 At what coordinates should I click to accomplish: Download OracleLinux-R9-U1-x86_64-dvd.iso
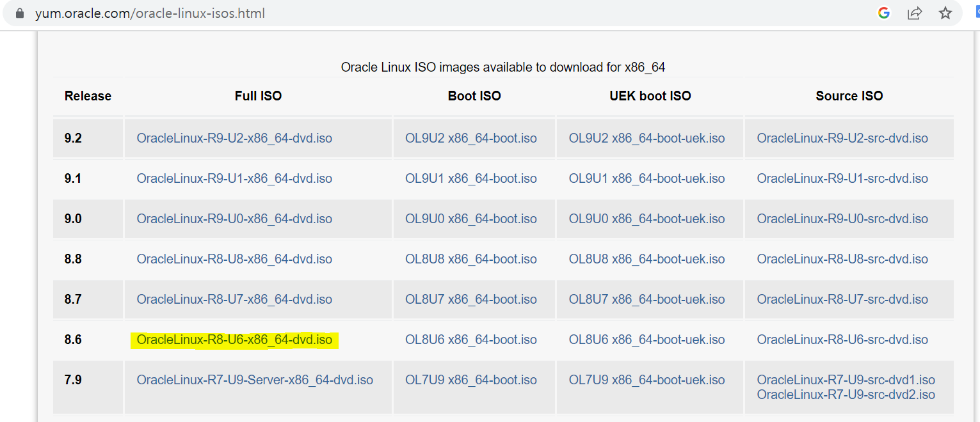point(234,178)
